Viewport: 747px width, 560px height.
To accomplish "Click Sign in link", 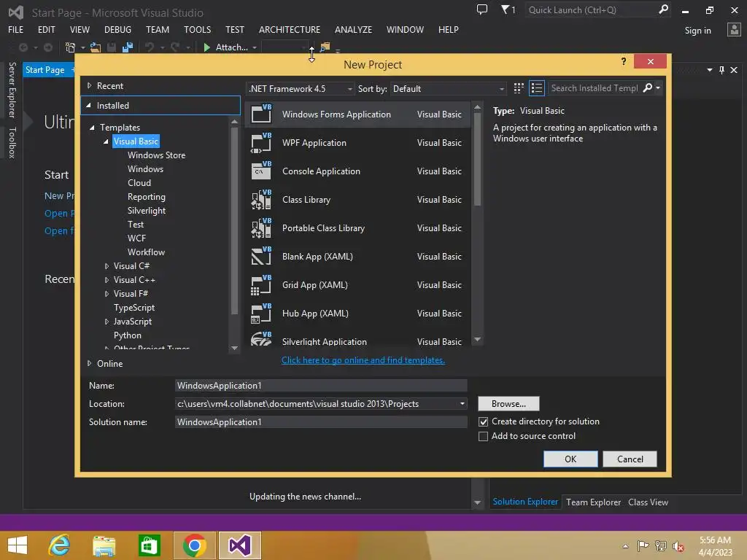I will click(697, 31).
